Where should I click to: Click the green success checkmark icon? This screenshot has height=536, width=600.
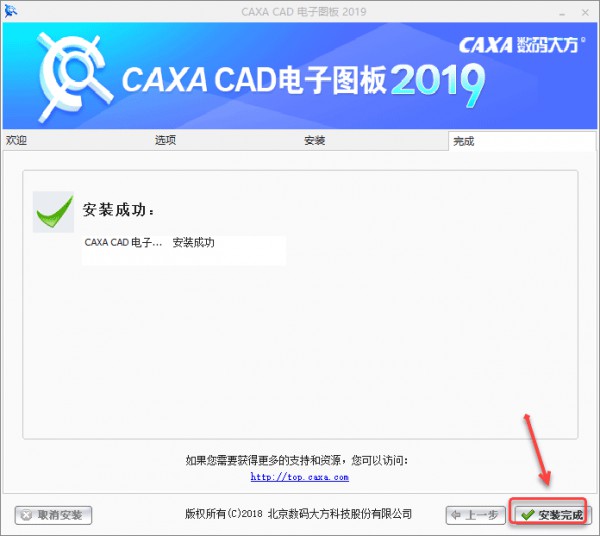[54, 212]
